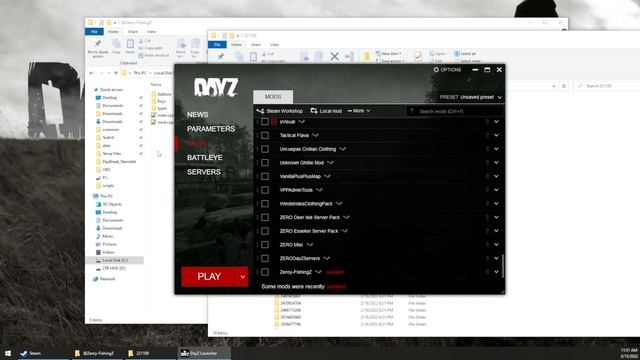Image resolution: width=640 pixels, height=360 pixels.
Task: Add a Local mod in DayZ Launcher
Action: pyautogui.click(x=326, y=111)
